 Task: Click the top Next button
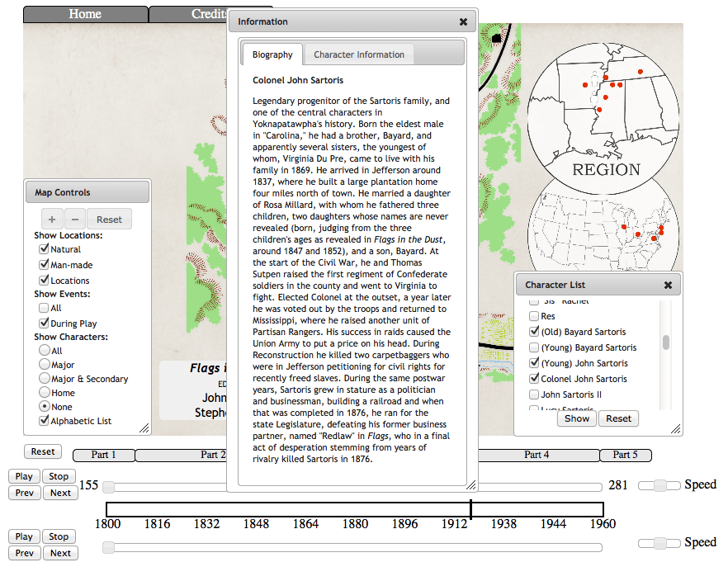tap(60, 493)
